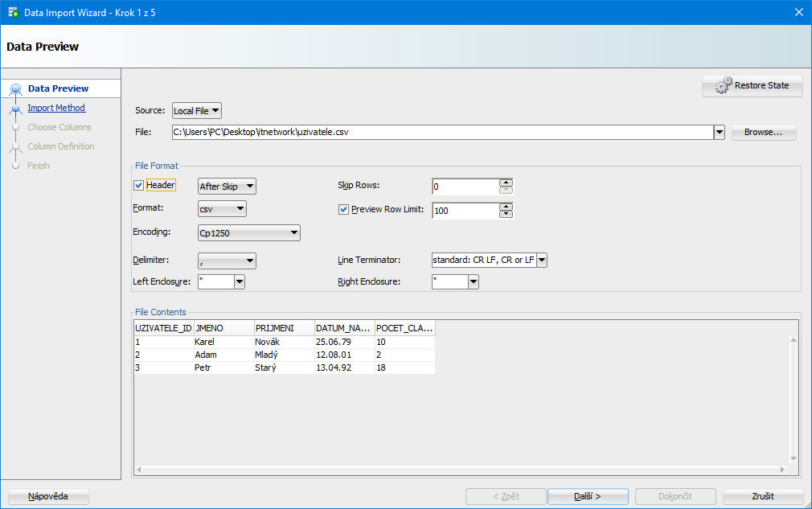Viewport: 812px width, 509px height.
Task: Click the File path input field
Action: tap(441, 132)
